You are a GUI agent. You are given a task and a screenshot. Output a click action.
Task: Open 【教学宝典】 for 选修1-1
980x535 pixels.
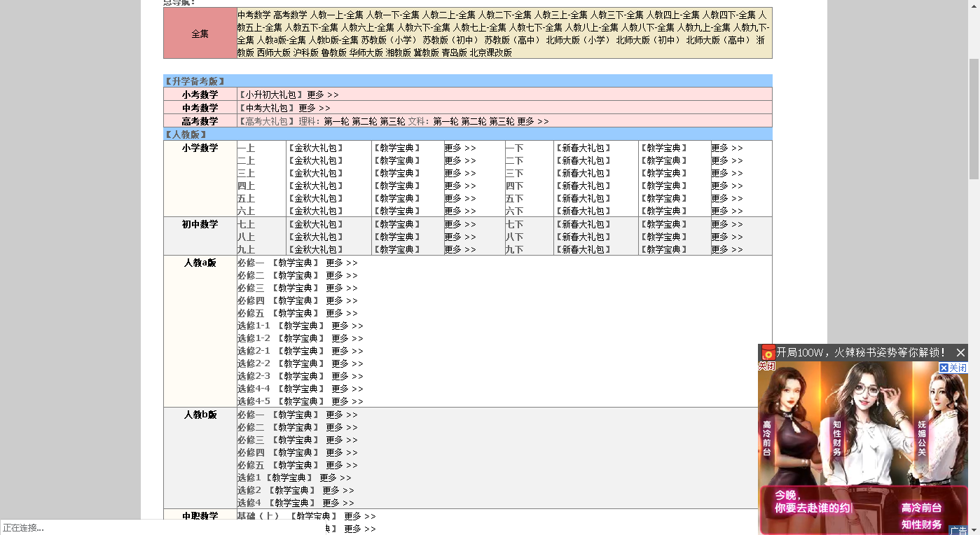tap(301, 326)
